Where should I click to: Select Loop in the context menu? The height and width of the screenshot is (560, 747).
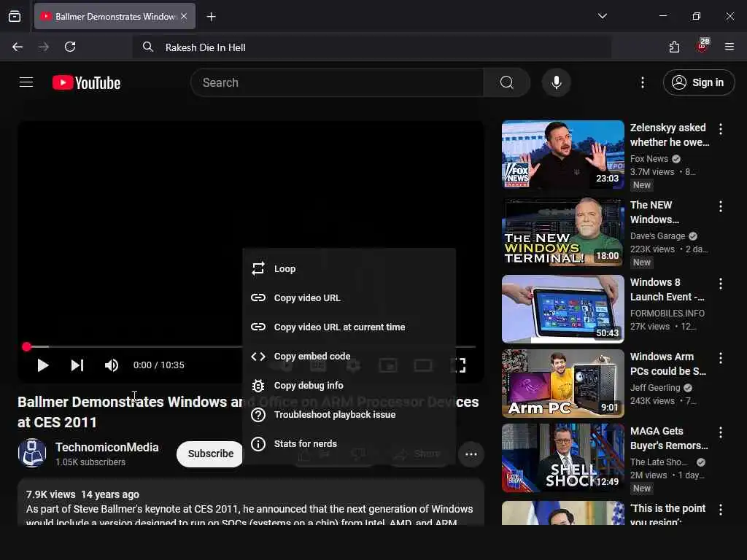pos(349,268)
